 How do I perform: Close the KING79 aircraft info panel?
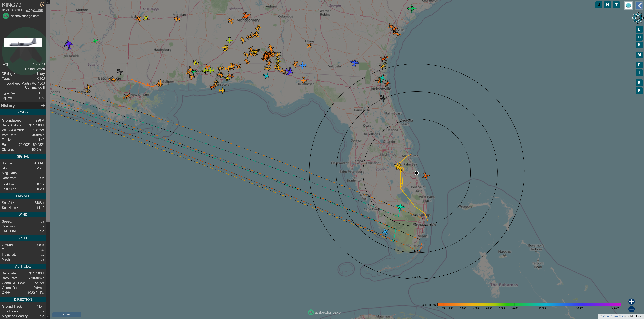pyautogui.click(x=43, y=5)
